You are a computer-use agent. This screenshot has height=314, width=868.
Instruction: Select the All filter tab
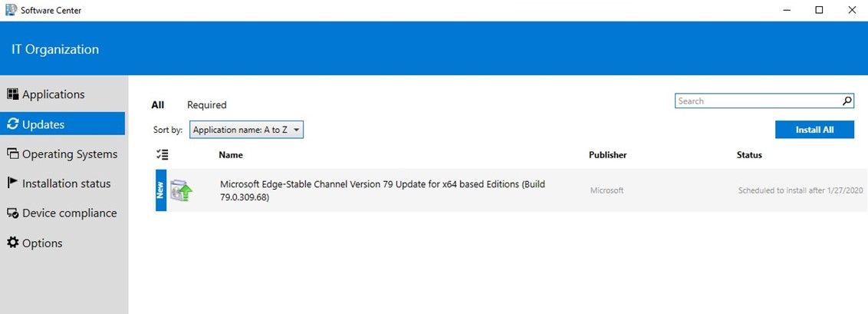pos(158,104)
